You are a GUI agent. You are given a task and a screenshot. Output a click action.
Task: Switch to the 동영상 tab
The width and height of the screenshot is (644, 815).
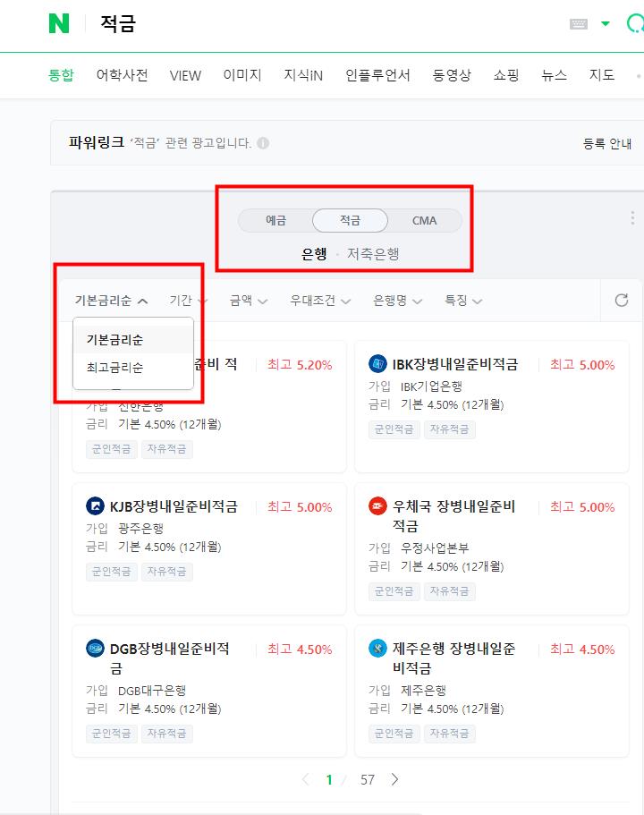[x=452, y=75]
